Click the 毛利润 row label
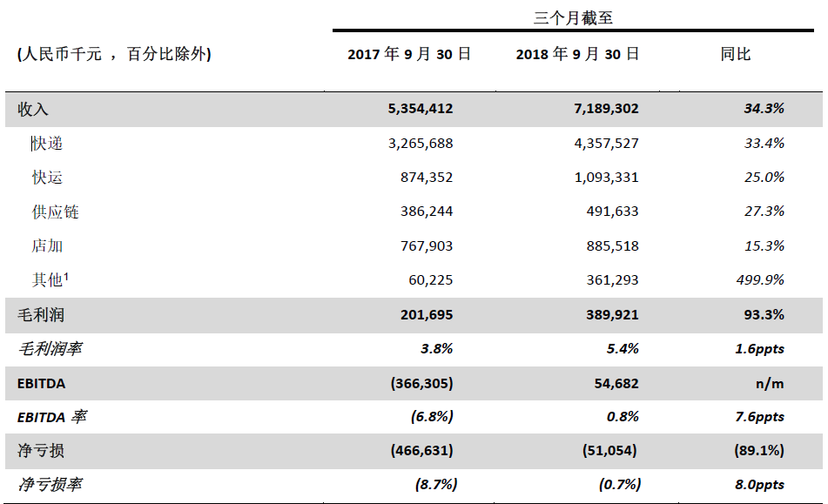The width and height of the screenshot is (828, 504). pos(40,314)
